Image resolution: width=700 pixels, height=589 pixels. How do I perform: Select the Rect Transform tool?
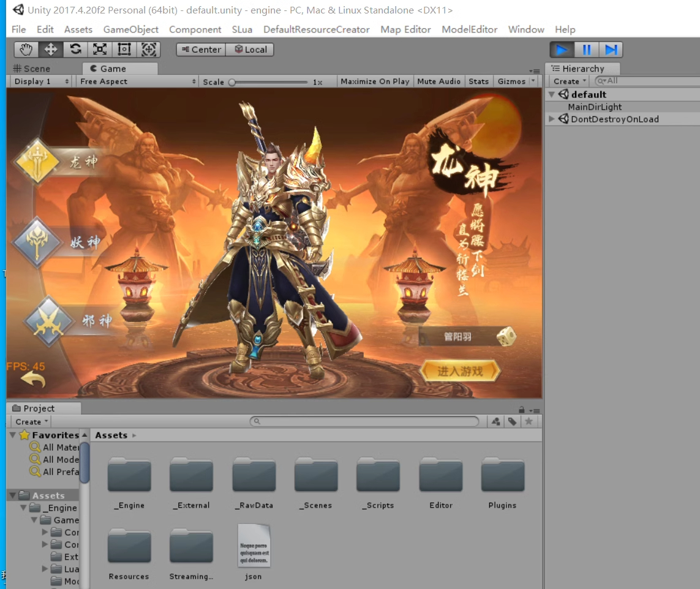[x=124, y=50]
